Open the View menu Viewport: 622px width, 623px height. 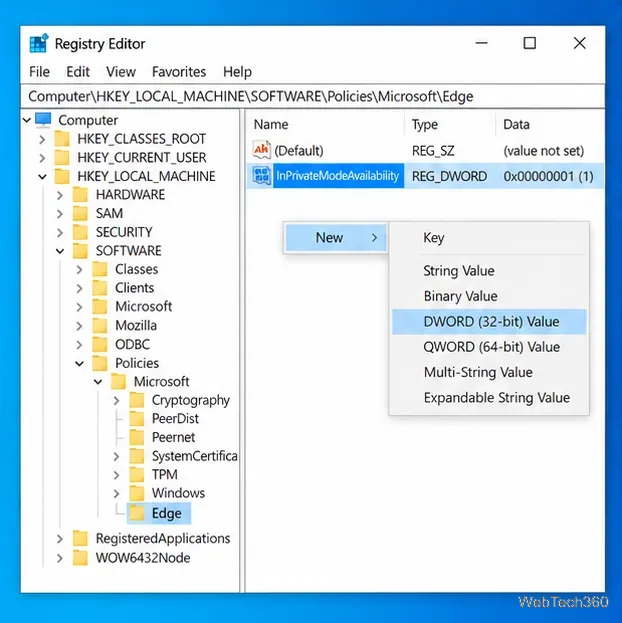[121, 72]
